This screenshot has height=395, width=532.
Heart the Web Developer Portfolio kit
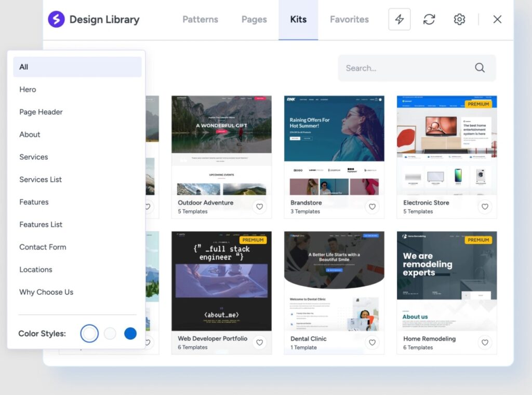(259, 343)
